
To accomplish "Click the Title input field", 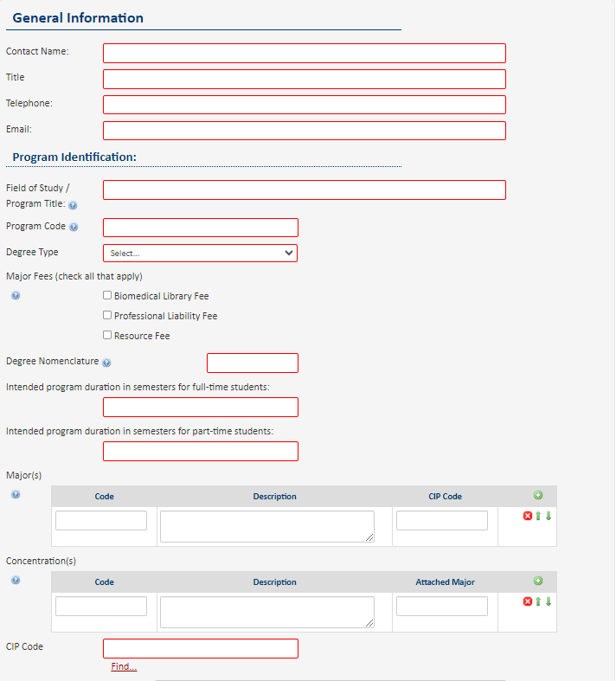I will [x=305, y=79].
